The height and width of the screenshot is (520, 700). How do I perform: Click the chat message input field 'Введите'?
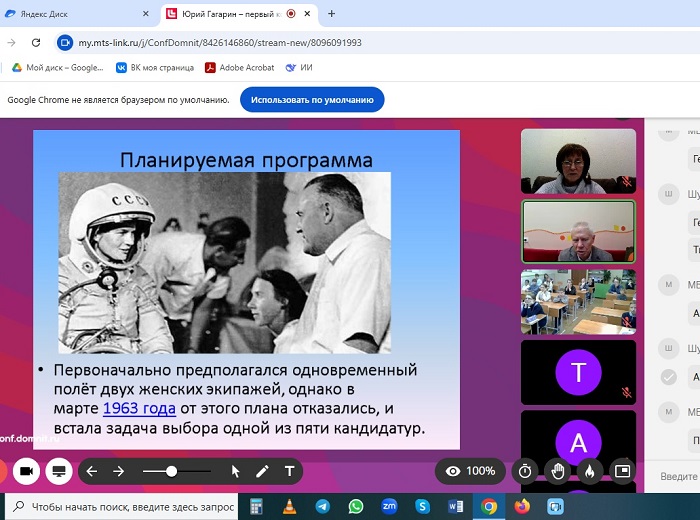(x=678, y=477)
